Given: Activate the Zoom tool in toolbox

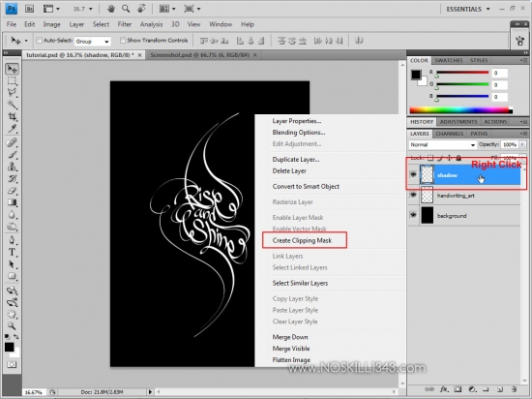Looking at the screenshot, I should point(12,325).
